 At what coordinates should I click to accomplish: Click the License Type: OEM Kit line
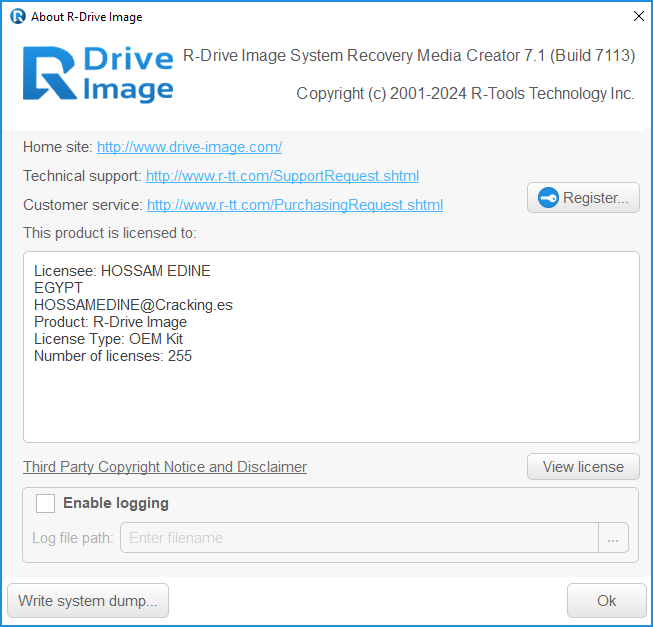click(x=108, y=339)
